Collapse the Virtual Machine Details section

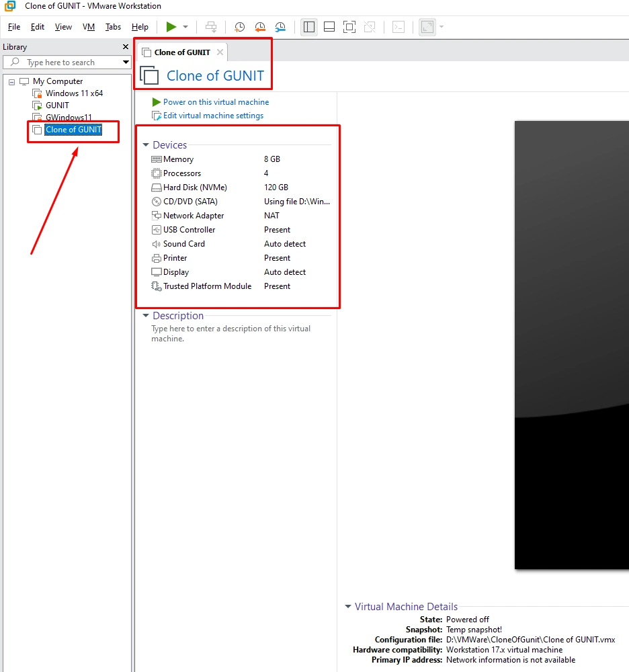click(x=348, y=606)
